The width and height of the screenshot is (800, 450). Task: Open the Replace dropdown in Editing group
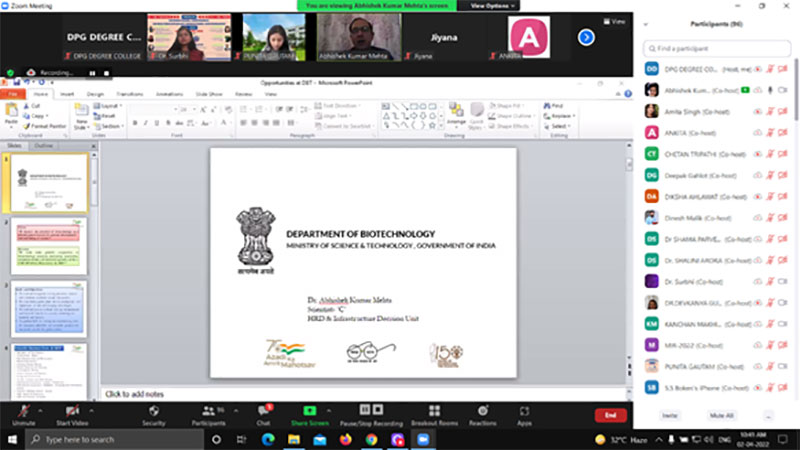click(x=560, y=116)
